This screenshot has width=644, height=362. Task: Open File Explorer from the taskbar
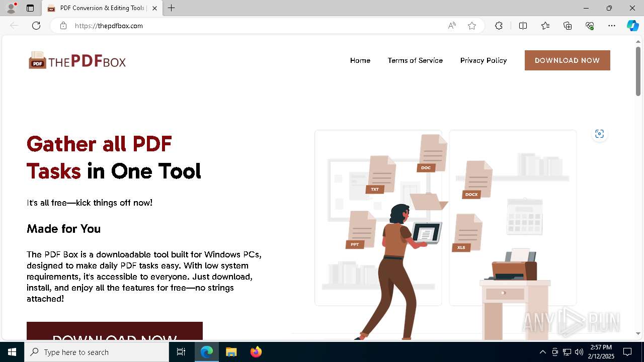[231, 352]
